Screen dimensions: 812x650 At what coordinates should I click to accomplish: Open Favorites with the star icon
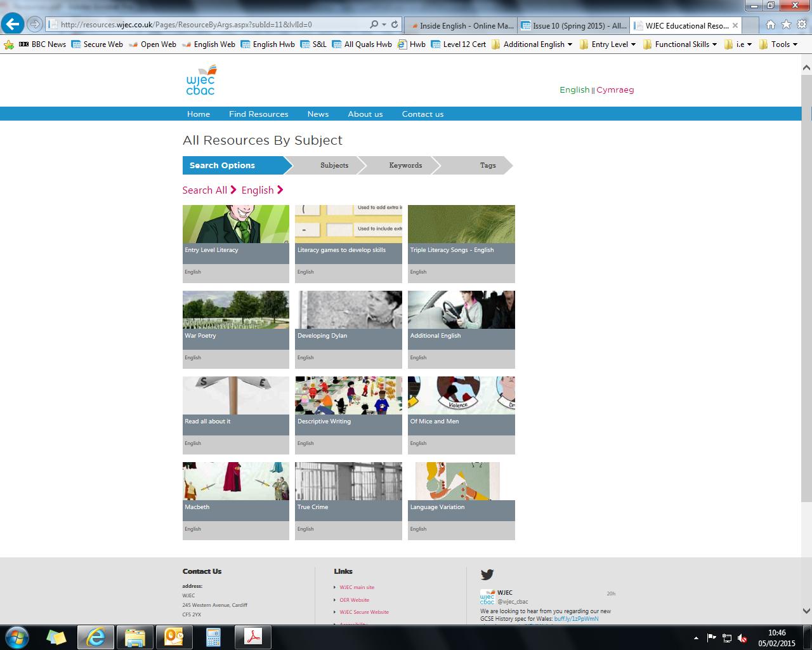coord(786,25)
